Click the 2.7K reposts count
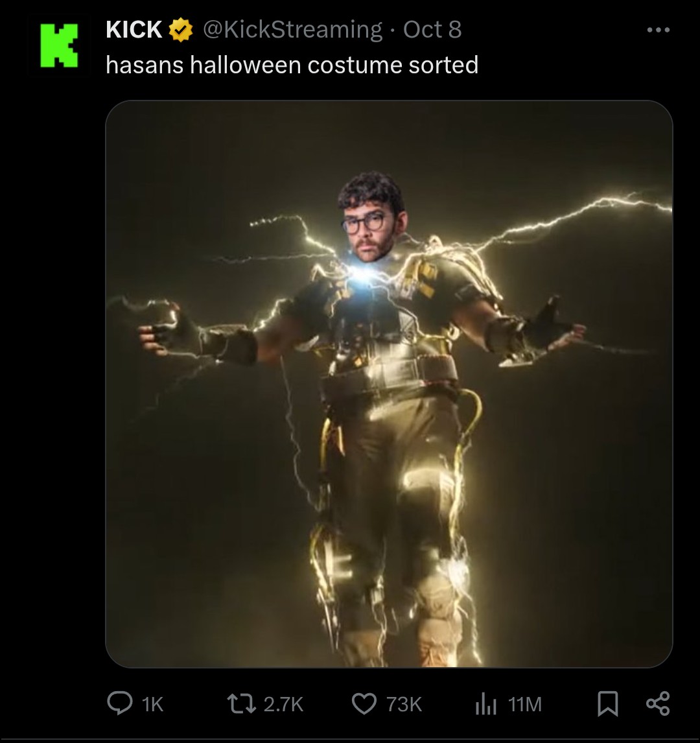This screenshot has width=700, height=743. 283,705
